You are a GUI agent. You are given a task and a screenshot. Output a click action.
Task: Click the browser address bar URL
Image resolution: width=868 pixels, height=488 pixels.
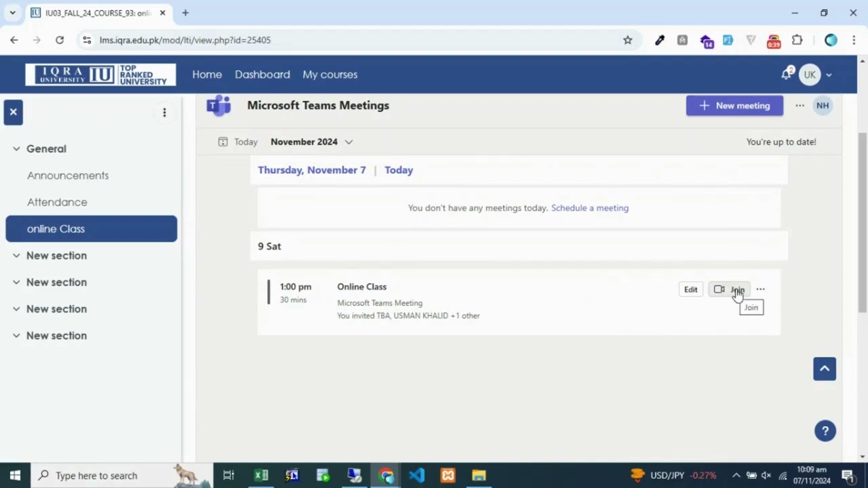point(185,40)
